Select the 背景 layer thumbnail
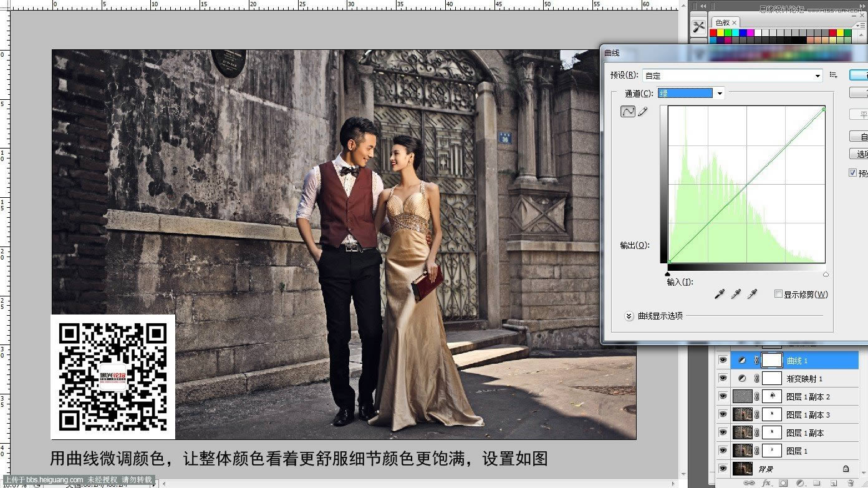This screenshot has height=488, width=868. (x=742, y=469)
